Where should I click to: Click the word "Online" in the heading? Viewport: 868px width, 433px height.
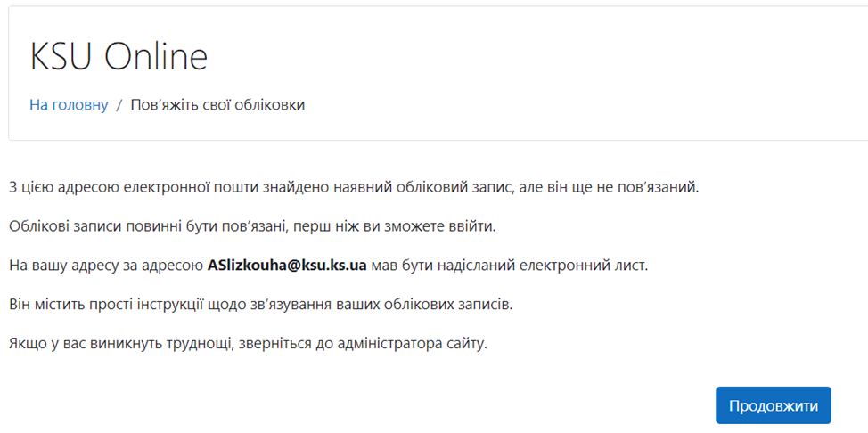pos(156,56)
